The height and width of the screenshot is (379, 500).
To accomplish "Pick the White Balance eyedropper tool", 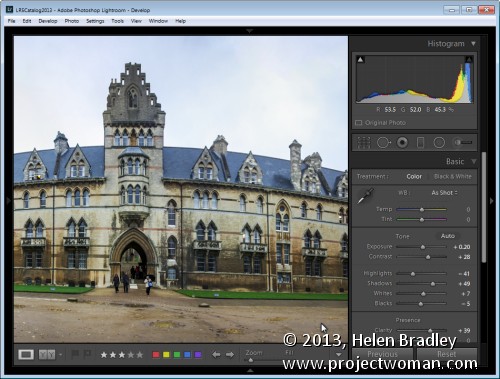I will tap(366, 196).
